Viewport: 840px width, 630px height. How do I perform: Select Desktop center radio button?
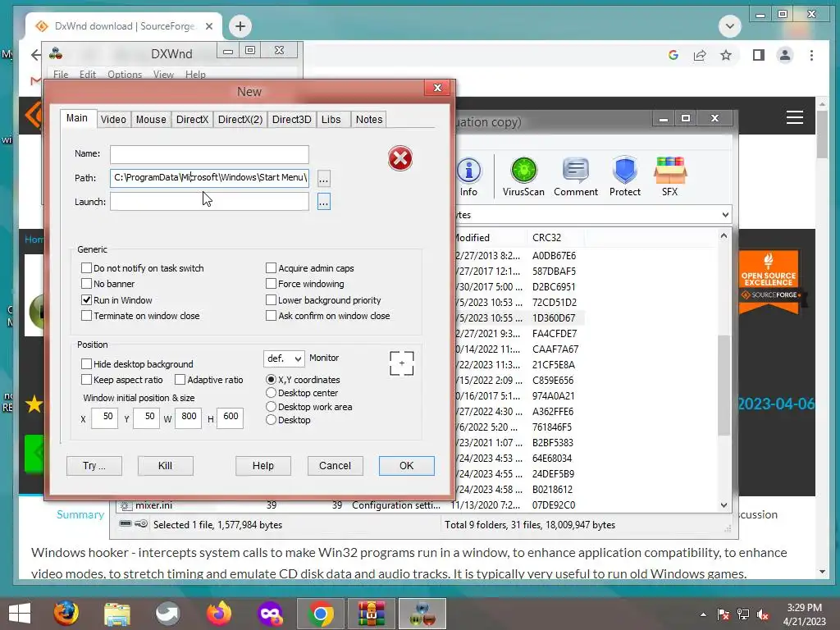pos(271,393)
